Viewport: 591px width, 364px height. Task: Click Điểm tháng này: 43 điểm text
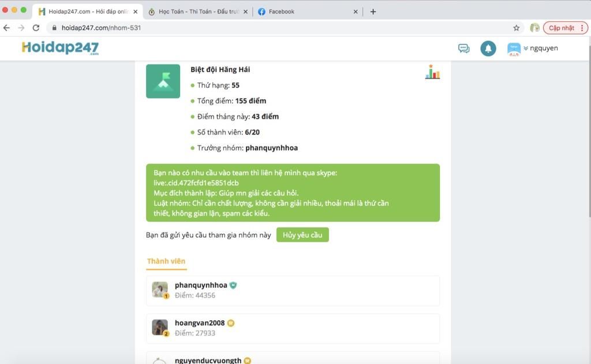pos(238,117)
